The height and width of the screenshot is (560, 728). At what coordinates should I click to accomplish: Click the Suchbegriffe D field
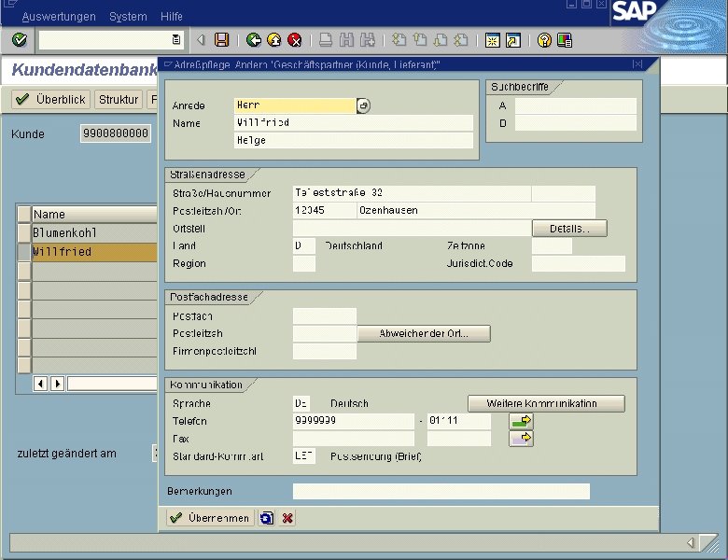point(576,123)
